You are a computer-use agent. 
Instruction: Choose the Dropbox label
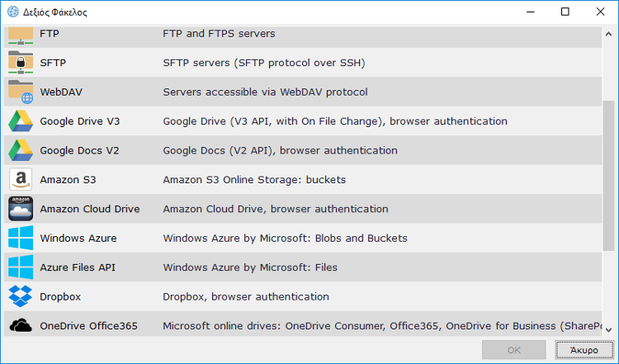(60, 296)
